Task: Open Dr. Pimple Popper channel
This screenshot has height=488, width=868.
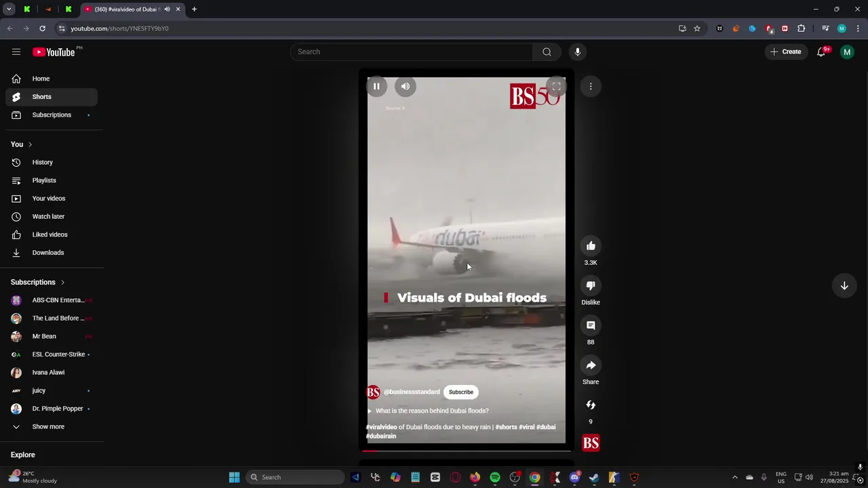Action: click(x=52, y=409)
